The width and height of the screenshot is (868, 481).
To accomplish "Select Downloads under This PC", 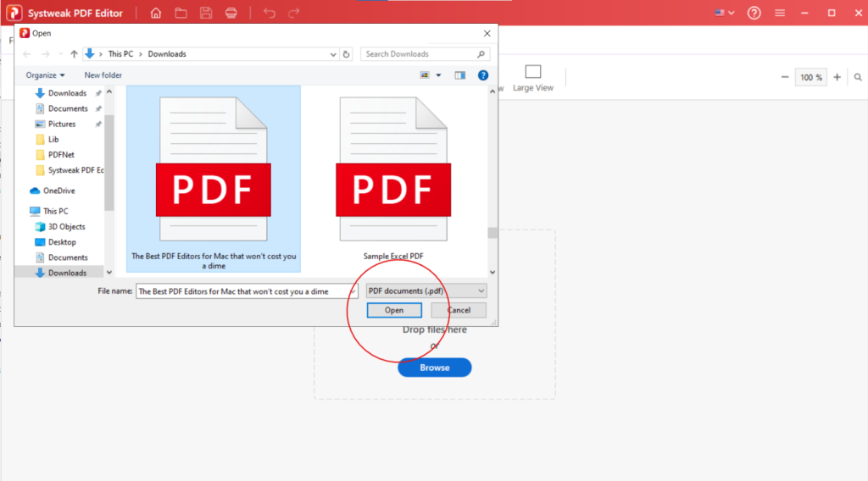I will click(x=67, y=274).
